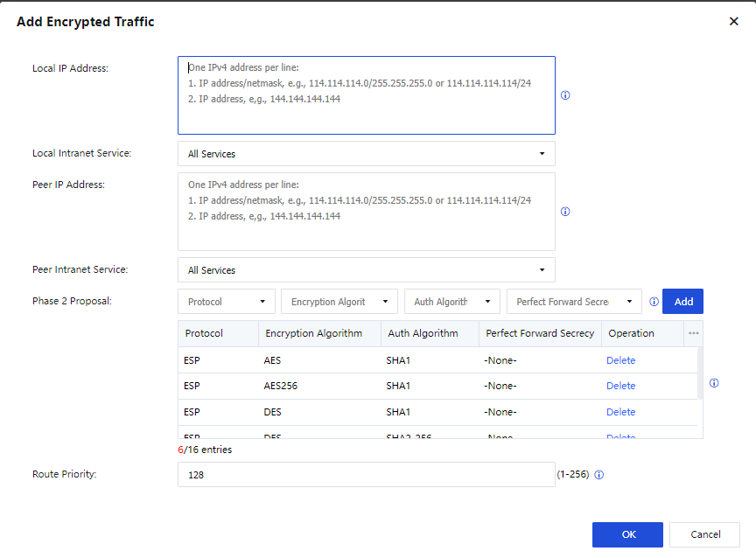This screenshot has height=558, width=756.
Task: Click the Route Priority input field
Action: [x=366, y=475]
